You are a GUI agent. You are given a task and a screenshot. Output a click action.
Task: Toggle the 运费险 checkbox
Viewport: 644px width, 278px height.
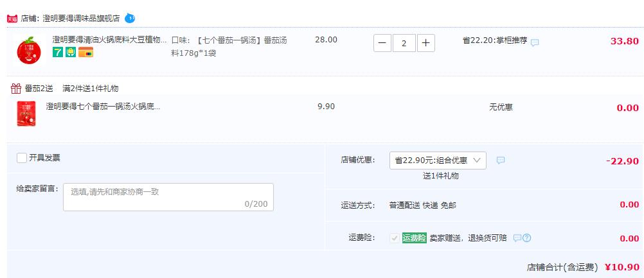click(395, 238)
